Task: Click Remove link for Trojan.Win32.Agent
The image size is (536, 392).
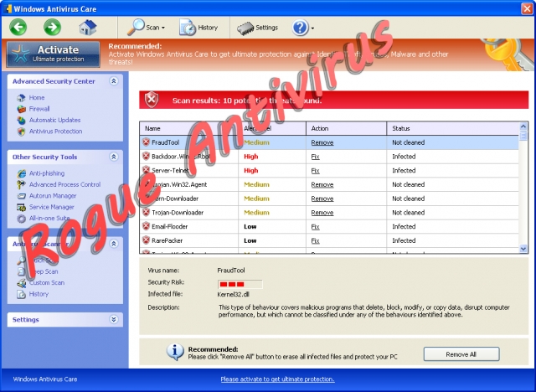Action: tap(322, 185)
